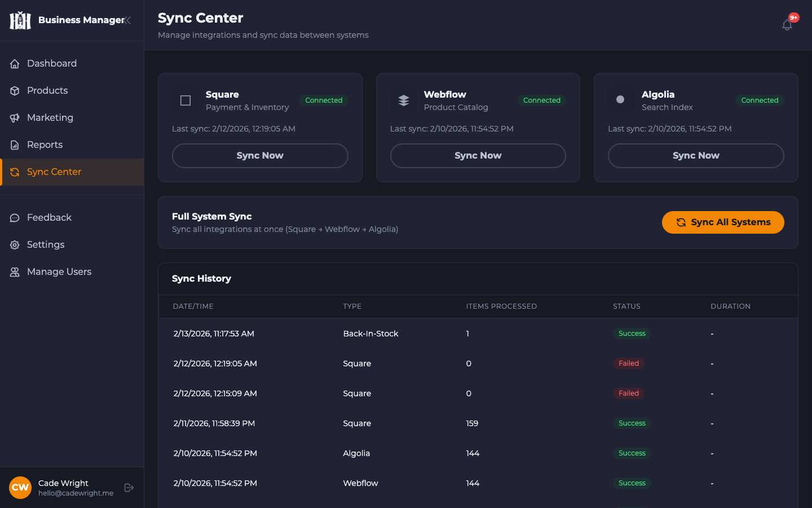Click the DURATION column header
The height and width of the screenshot is (508, 812).
(730, 306)
